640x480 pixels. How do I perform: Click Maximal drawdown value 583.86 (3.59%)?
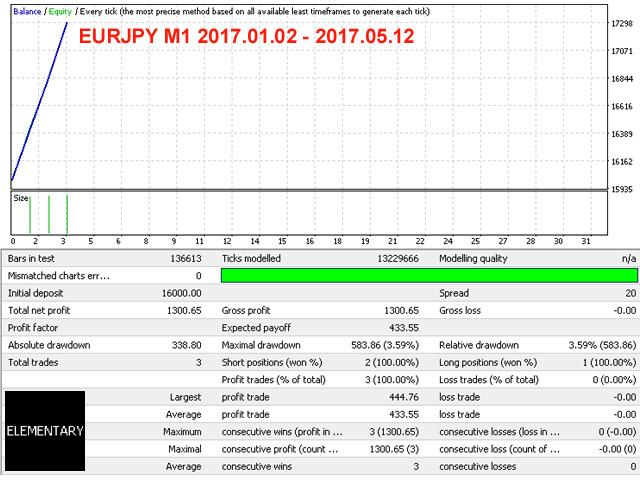click(385, 345)
